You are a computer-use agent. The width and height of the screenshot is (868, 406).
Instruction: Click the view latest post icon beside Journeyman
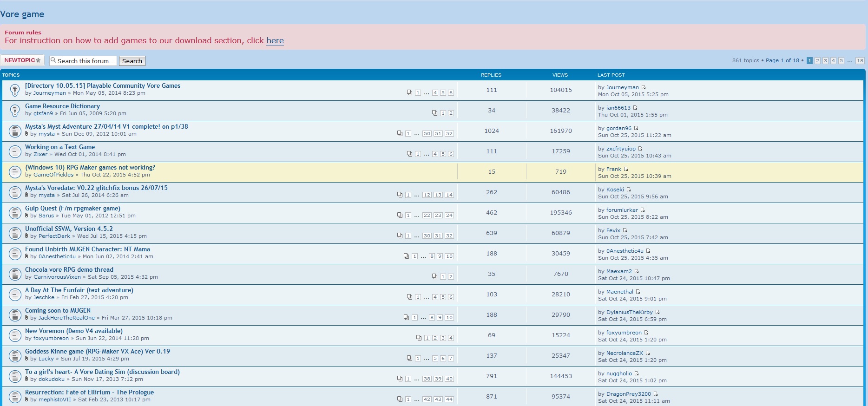coord(644,87)
